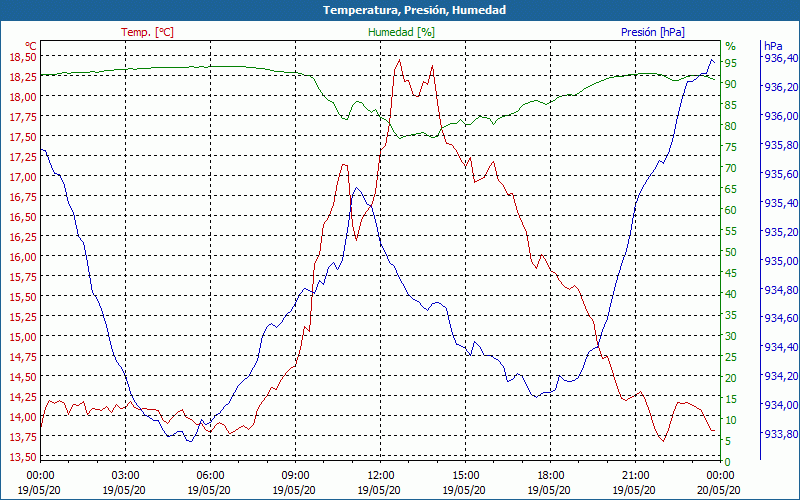Viewport: 800px width, 500px height.
Task: Click temperature axis value 15,25
Action: point(23,316)
